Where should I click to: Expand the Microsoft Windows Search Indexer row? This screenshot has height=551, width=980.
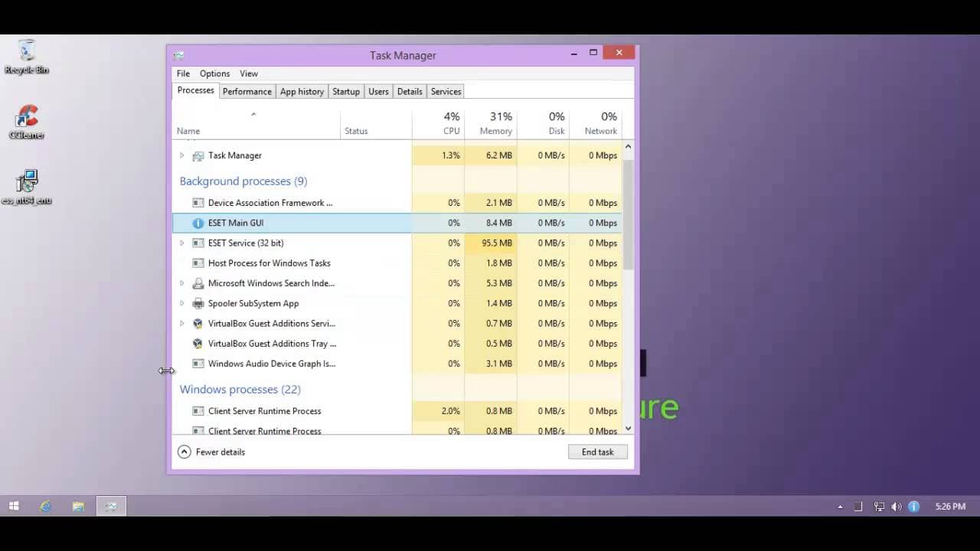click(181, 283)
